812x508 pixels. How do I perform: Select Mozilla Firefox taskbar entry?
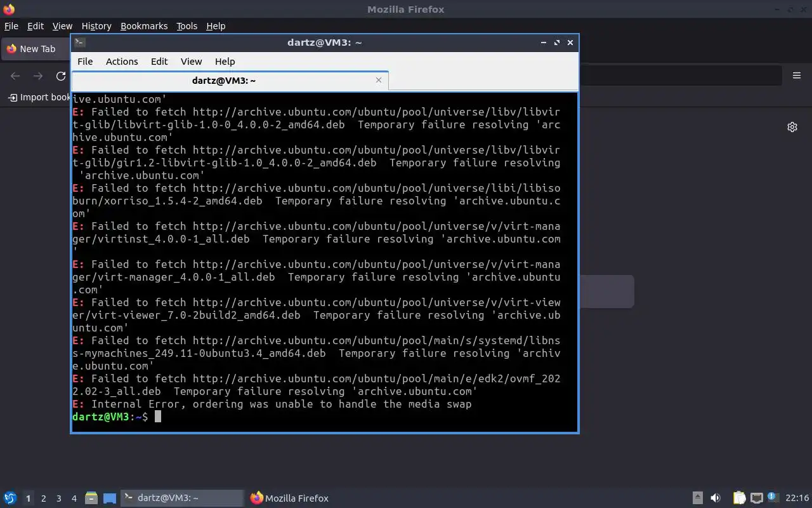290,498
